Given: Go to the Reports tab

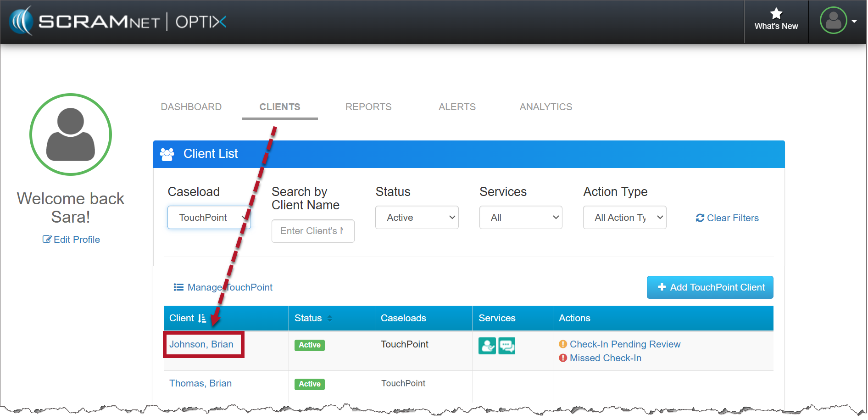Looking at the screenshot, I should tap(368, 107).
